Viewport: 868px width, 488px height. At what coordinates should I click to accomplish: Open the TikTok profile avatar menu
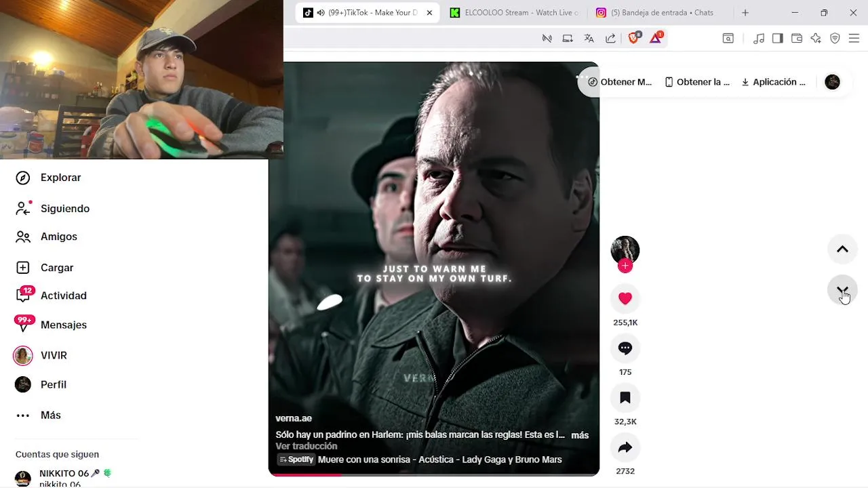pos(832,82)
